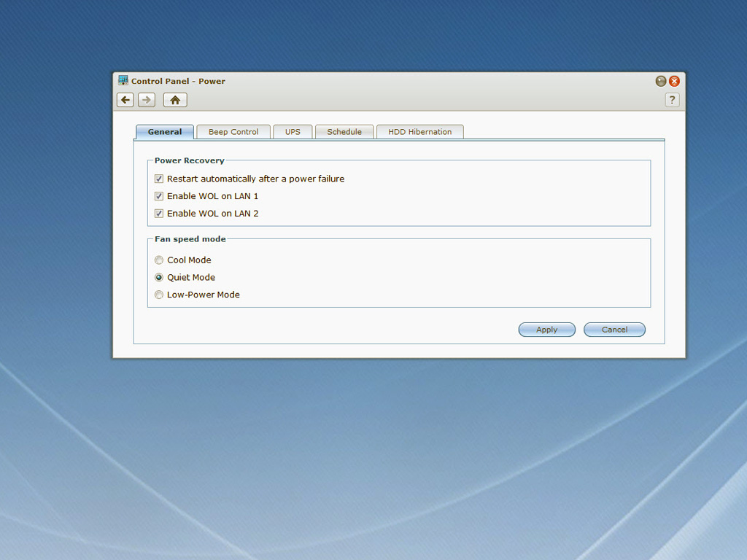
Task: Click the Control Panel - Power title text
Action: [178, 81]
